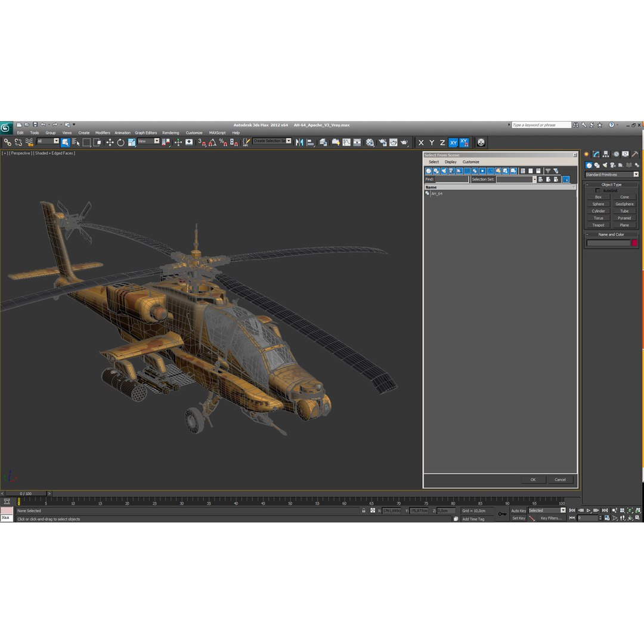
Task: Open the key mode Selected dropdown
Action: click(x=547, y=510)
